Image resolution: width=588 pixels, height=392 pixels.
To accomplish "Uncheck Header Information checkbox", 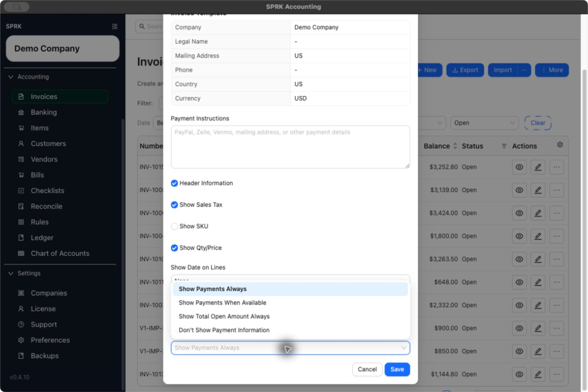I will click(x=175, y=183).
